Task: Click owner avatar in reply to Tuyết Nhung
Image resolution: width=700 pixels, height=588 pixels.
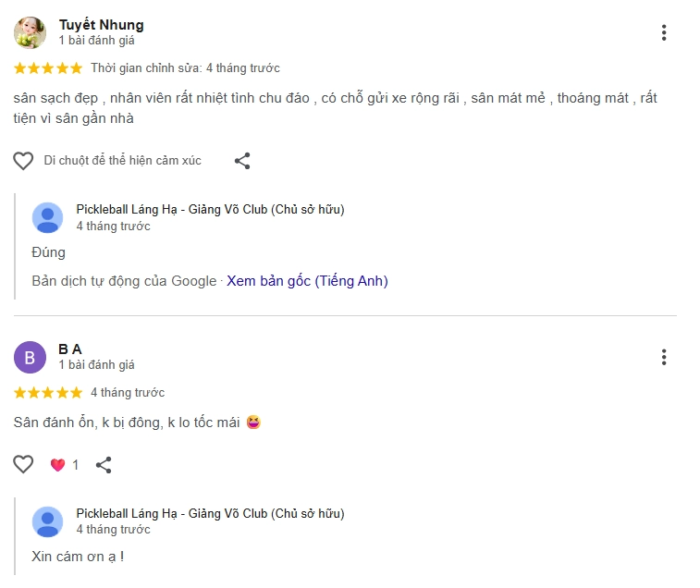Action: click(x=47, y=217)
